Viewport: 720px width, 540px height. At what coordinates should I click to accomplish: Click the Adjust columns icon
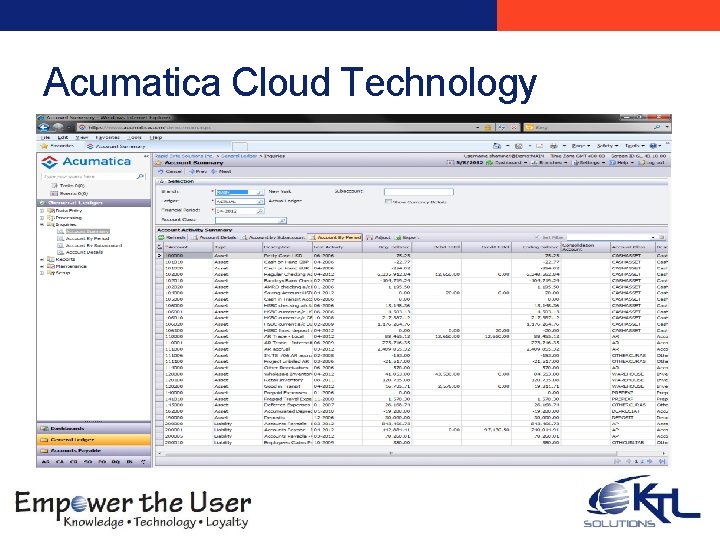(369, 237)
